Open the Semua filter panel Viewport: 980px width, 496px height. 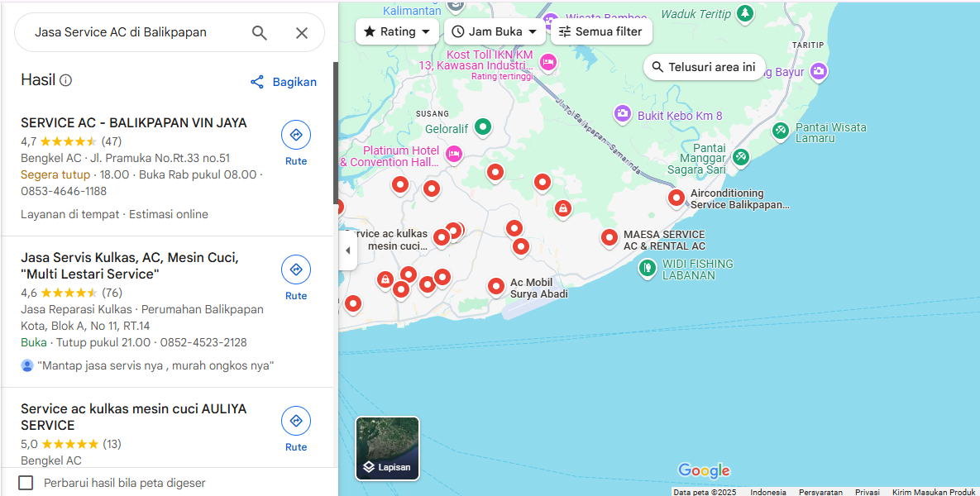pos(601,31)
